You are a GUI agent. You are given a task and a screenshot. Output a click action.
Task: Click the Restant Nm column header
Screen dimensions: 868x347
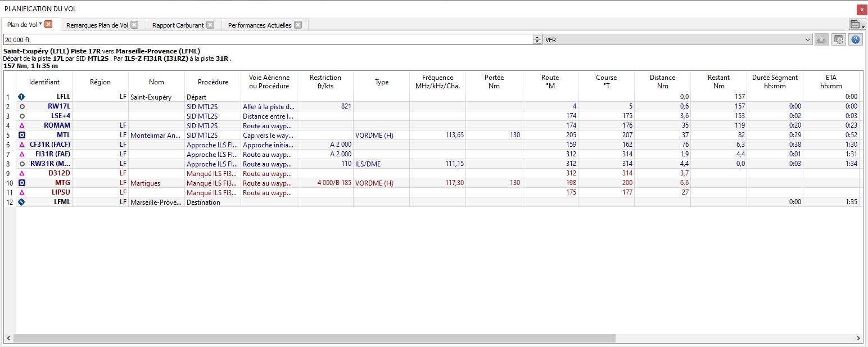click(x=719, y=82)
